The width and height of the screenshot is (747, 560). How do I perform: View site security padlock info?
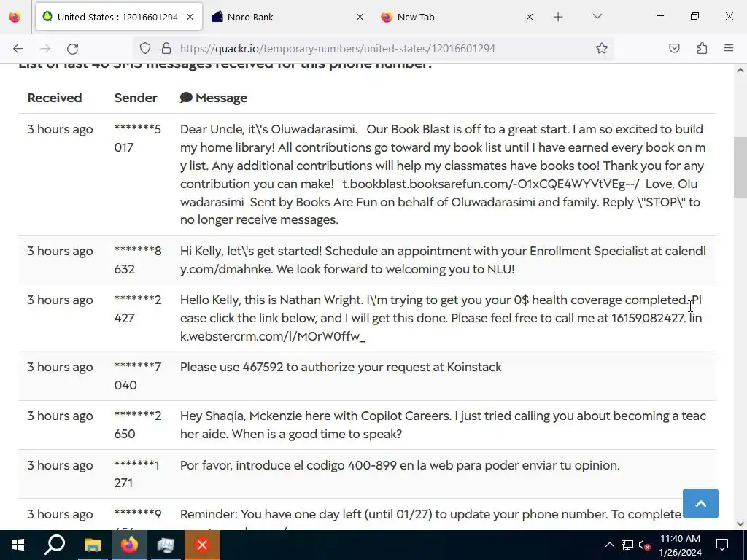[166, 49]
